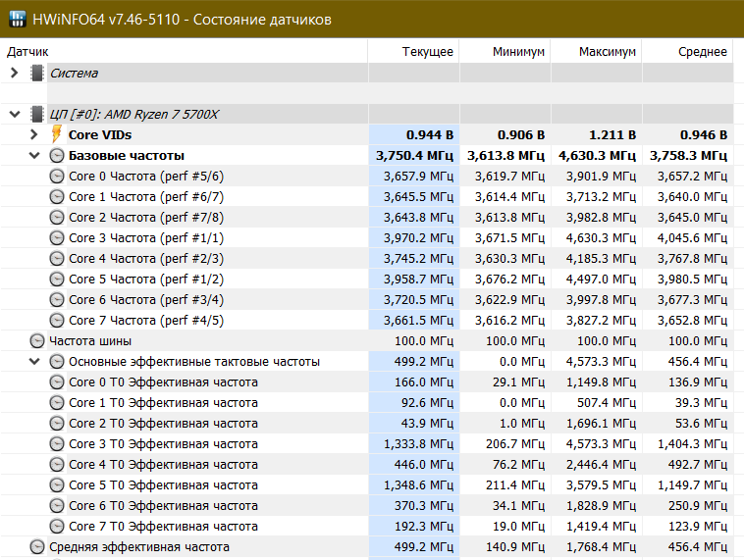Click the Максимум column header
Viewport: 744px width, 560px height.
tap(597, 51)
